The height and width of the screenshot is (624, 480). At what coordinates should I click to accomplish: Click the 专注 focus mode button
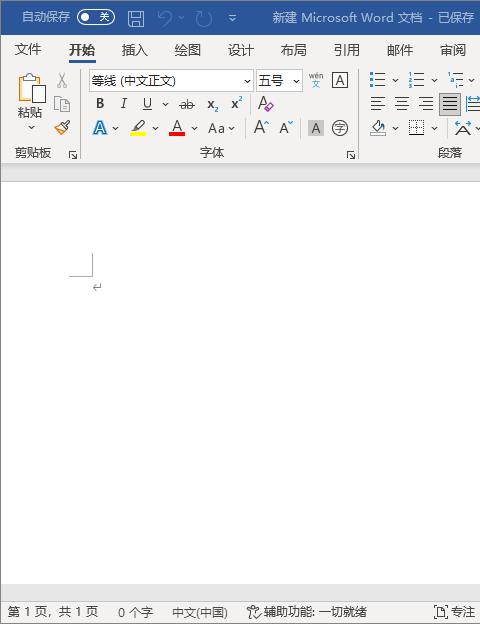tap(455, 612)
